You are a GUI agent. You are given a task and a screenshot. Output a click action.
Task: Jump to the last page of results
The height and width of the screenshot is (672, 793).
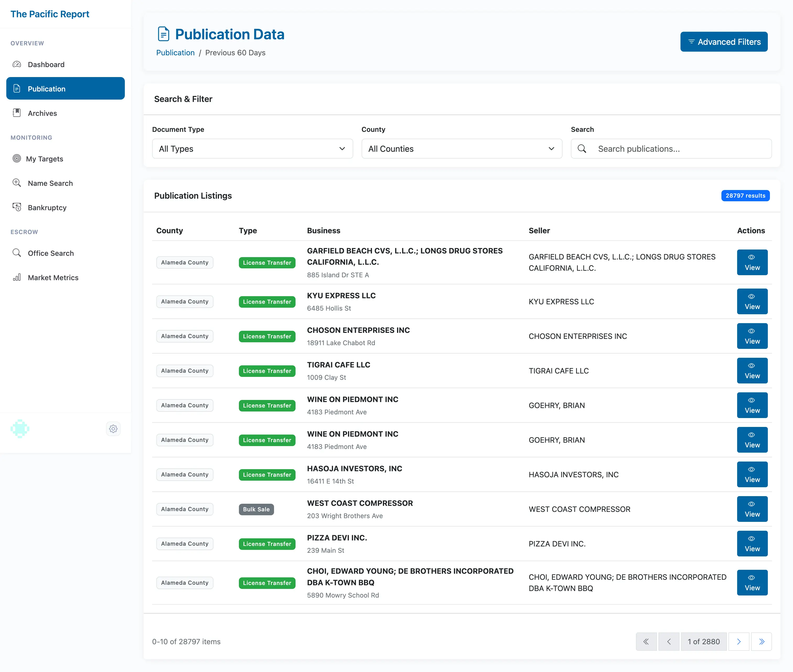tap(761, 642)
